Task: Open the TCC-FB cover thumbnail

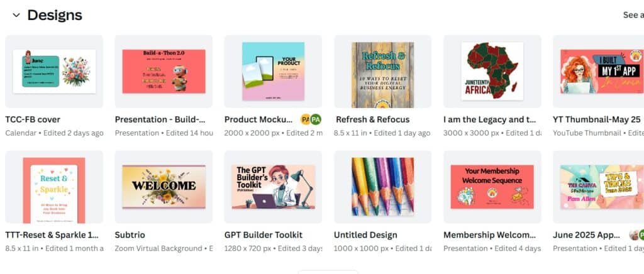Action: coord(54,72)
